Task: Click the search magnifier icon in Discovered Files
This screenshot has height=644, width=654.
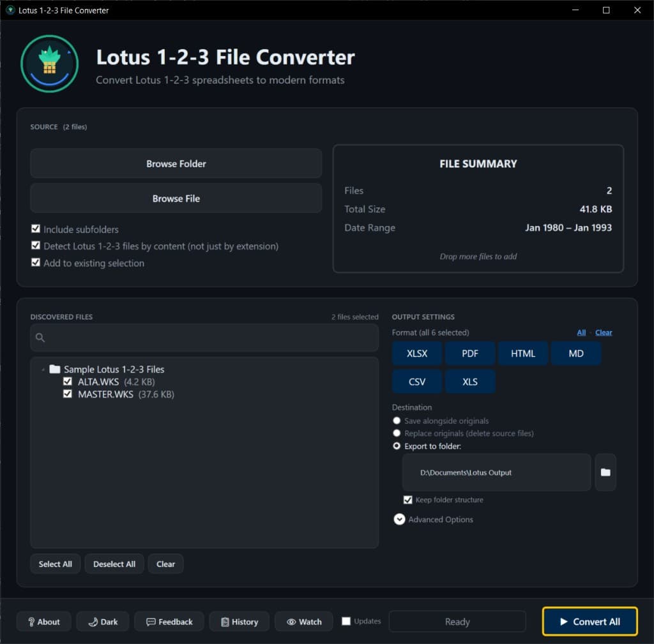Action: tap(40, 338)
